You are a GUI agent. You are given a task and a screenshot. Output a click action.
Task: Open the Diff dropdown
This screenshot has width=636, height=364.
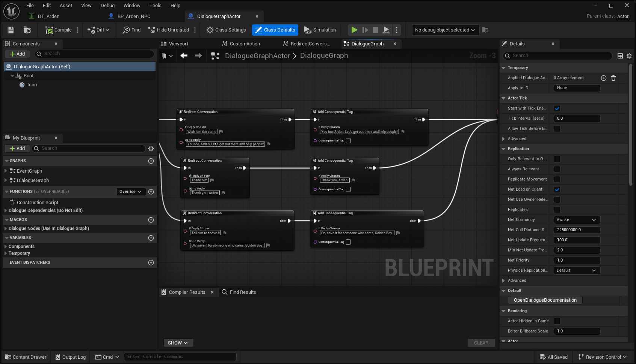click(98, 30)
